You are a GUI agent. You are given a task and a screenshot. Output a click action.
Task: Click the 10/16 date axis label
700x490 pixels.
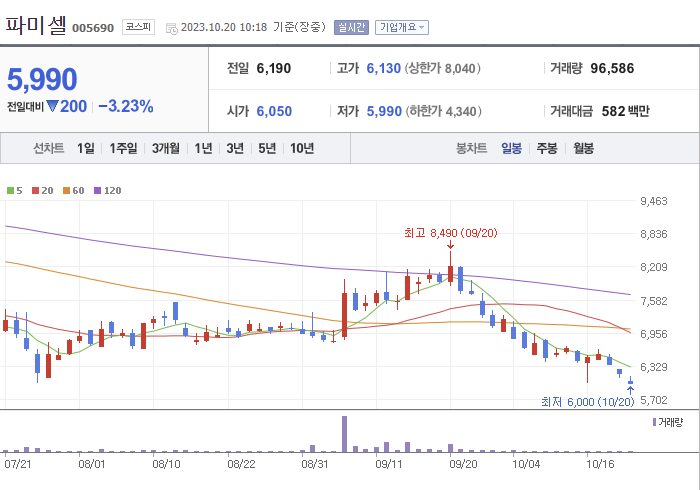tap(600, 464)
